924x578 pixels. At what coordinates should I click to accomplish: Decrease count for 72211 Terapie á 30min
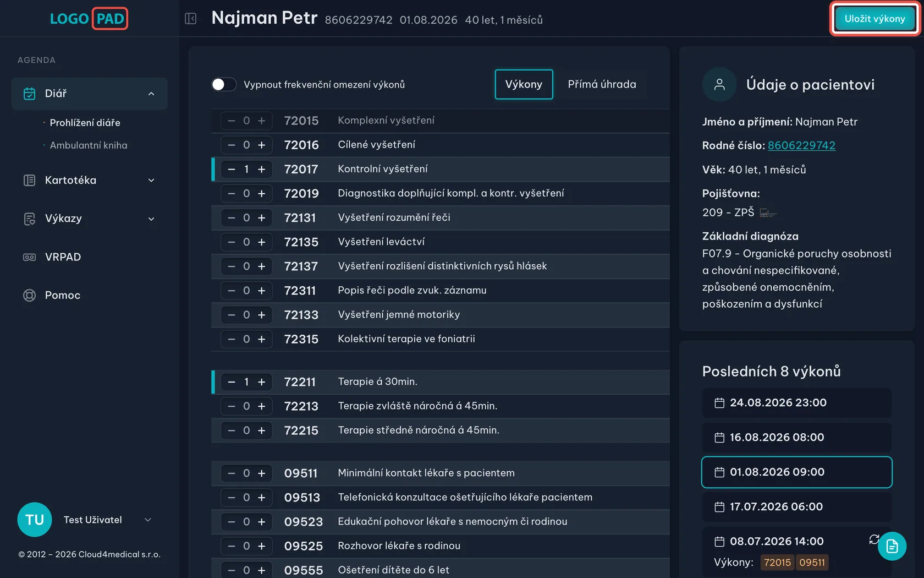[232, 381]
